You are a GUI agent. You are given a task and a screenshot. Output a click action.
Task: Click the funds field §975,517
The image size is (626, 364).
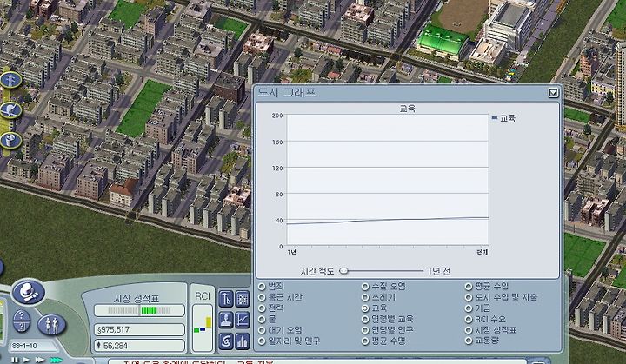(139, 329)
